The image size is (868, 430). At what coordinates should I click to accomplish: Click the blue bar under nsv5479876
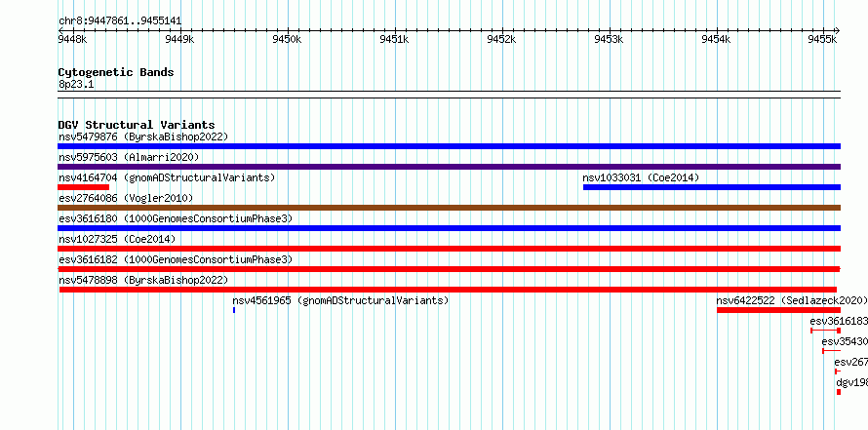click(449, 146)
